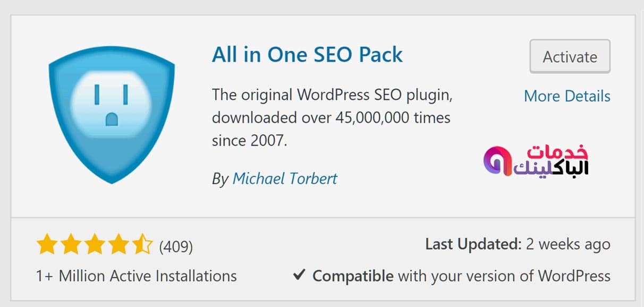Click the "original WordPress SEO plugin" description line

click(x=332, y=95)
